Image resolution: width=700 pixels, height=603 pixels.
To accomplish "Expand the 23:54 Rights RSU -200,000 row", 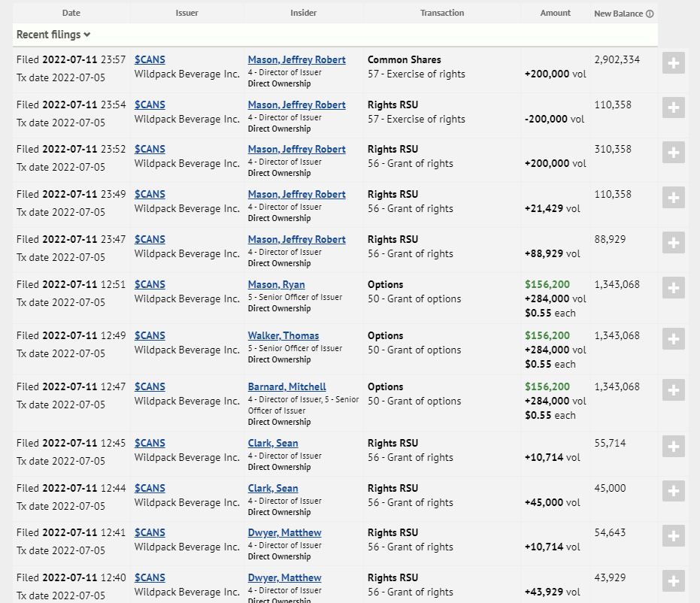I will tap(673, 108).
